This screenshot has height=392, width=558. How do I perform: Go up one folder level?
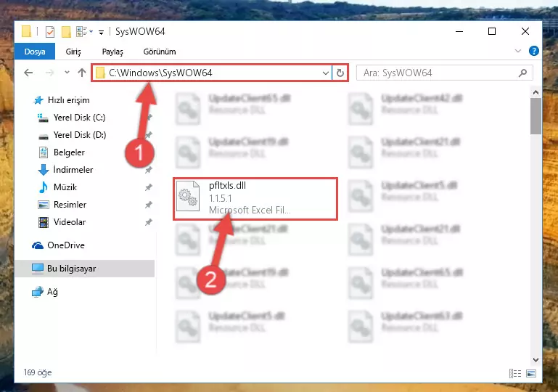[82, 73]
